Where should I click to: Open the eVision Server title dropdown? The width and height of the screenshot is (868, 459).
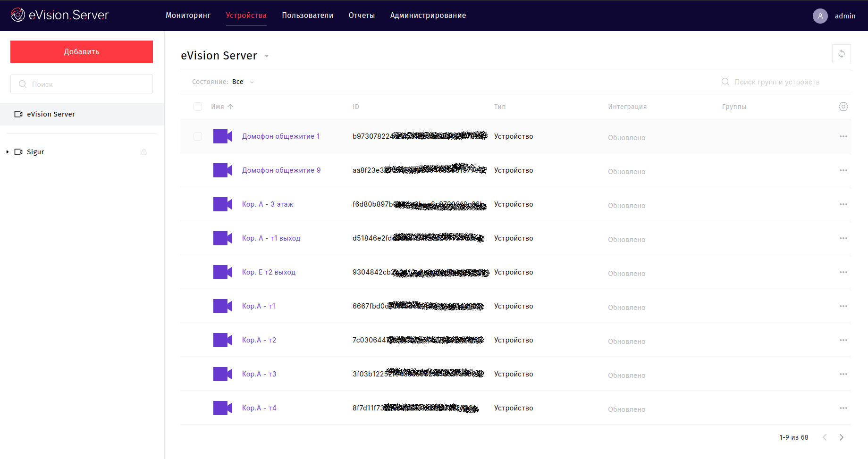pos(267,56)
